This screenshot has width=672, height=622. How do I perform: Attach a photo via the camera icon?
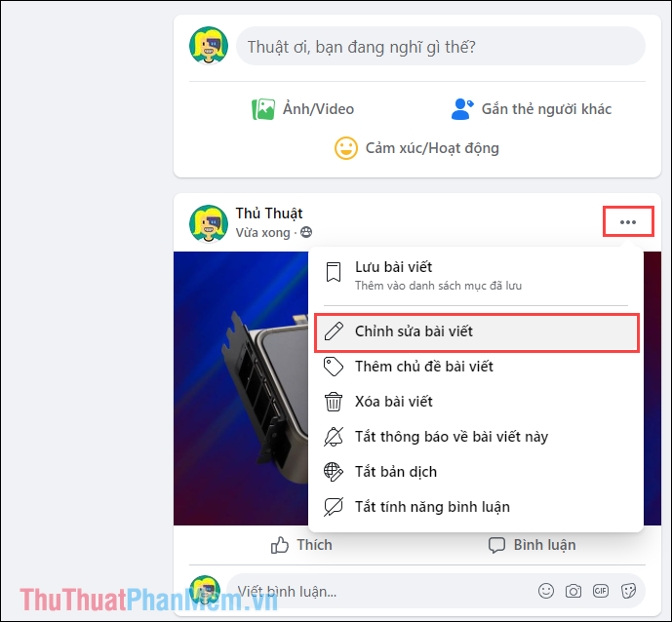pos(573,591)
